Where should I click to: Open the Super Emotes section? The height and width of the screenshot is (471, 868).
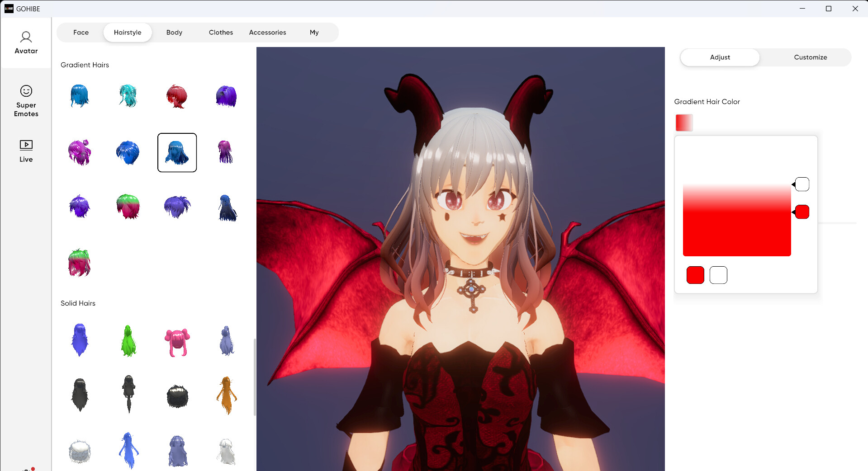click(26, 101)
